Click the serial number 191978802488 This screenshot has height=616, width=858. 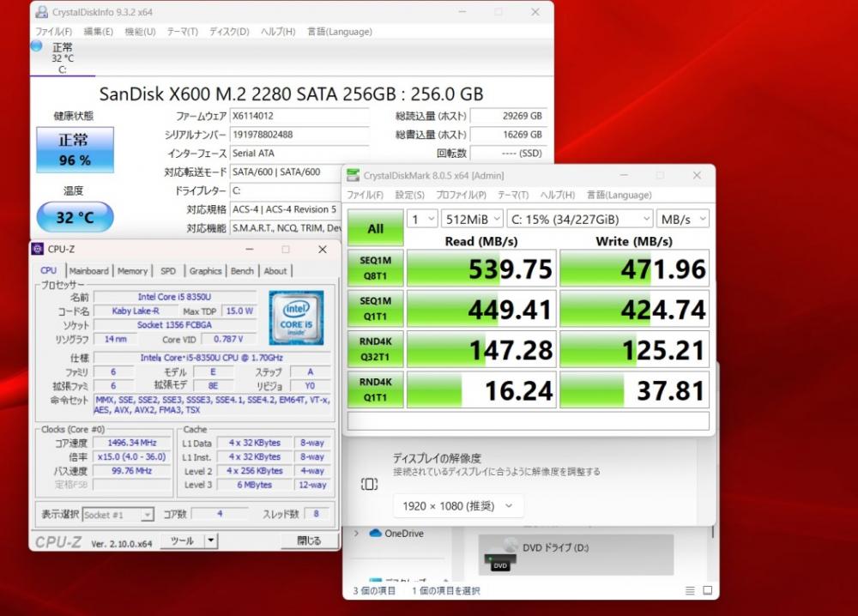pos(299,135)
